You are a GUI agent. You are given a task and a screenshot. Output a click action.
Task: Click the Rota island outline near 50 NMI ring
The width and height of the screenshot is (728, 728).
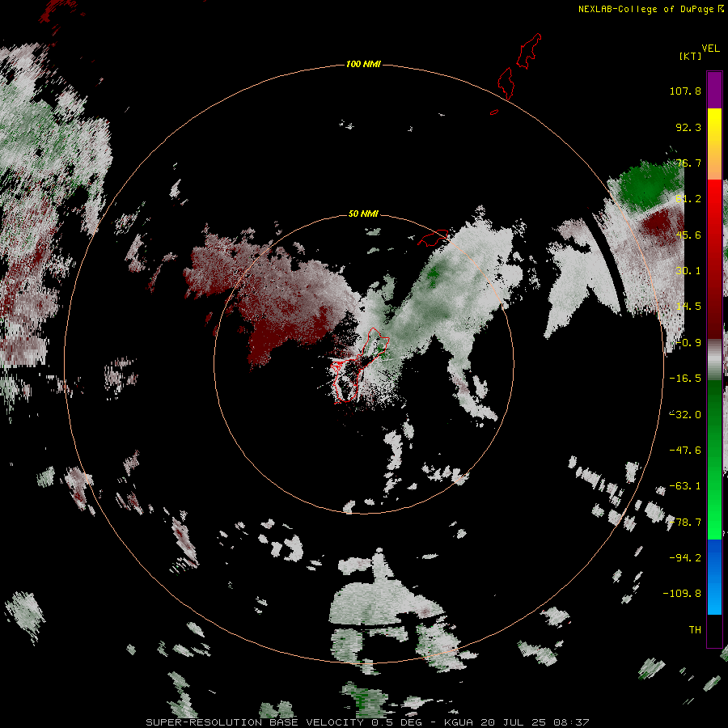[x=434, y=238]
